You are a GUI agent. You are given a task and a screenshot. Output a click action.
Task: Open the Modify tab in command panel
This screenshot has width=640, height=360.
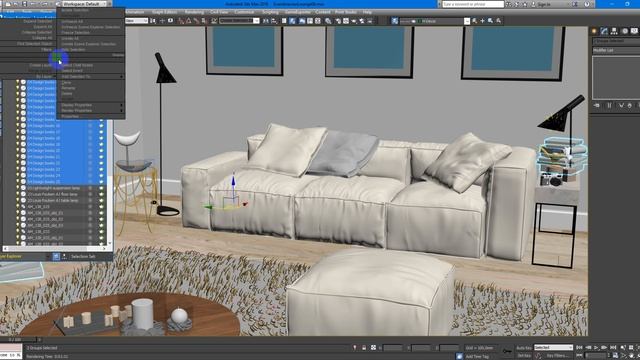click(604, 31)
